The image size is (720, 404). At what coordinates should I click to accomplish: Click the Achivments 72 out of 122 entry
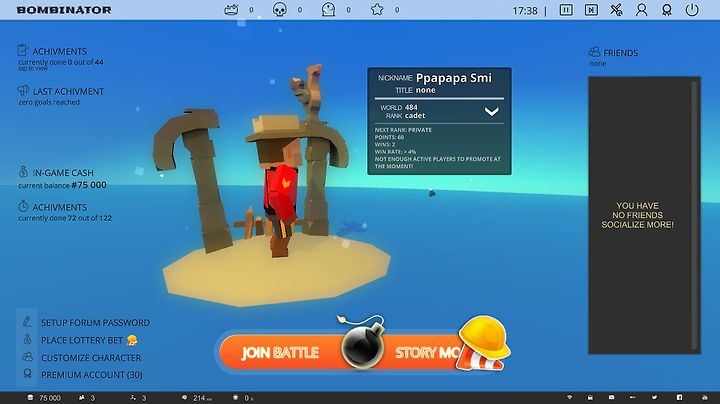(65, 212)
